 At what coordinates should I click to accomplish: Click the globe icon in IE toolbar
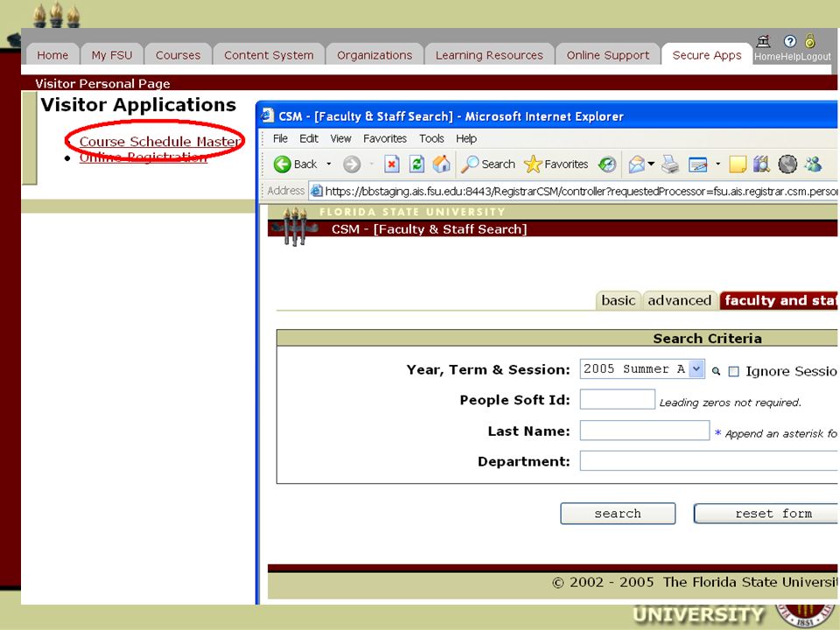(787, 164)
